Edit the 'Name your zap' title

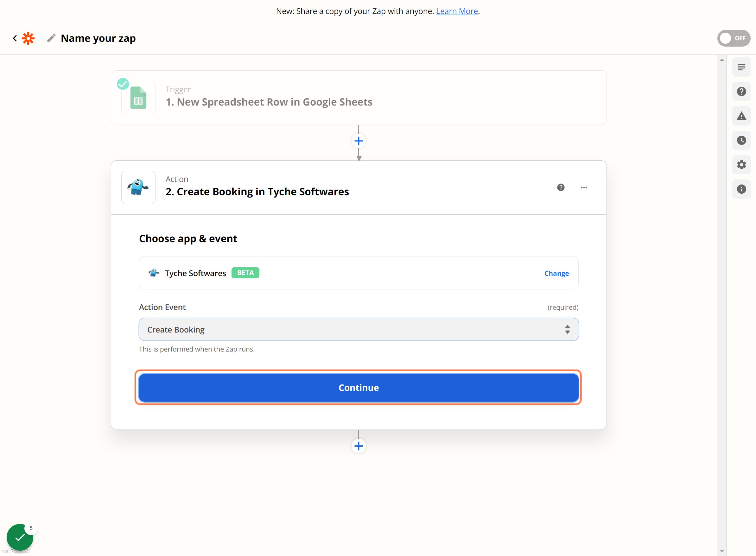pyautogui.click(x=98, y=38)
